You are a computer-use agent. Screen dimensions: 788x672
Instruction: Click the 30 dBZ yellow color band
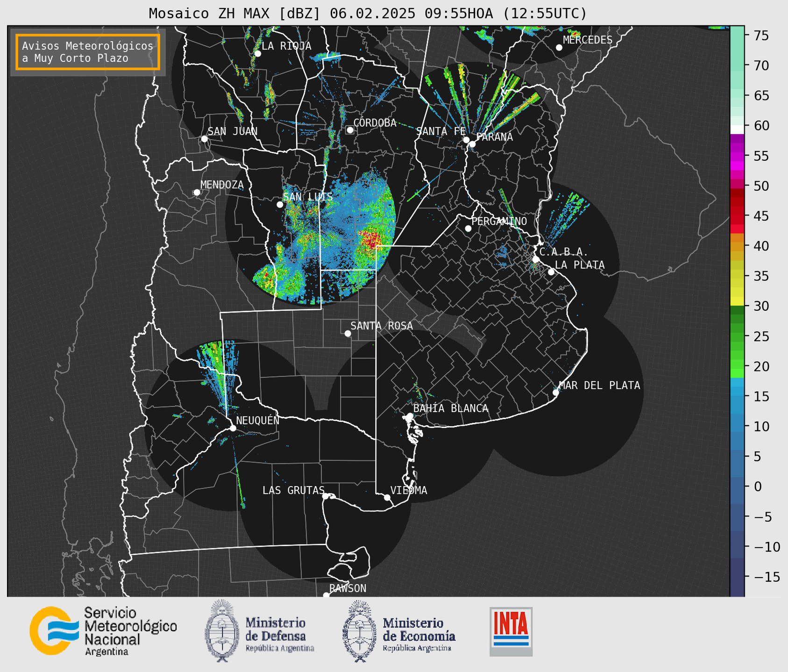tap(737, 301)
